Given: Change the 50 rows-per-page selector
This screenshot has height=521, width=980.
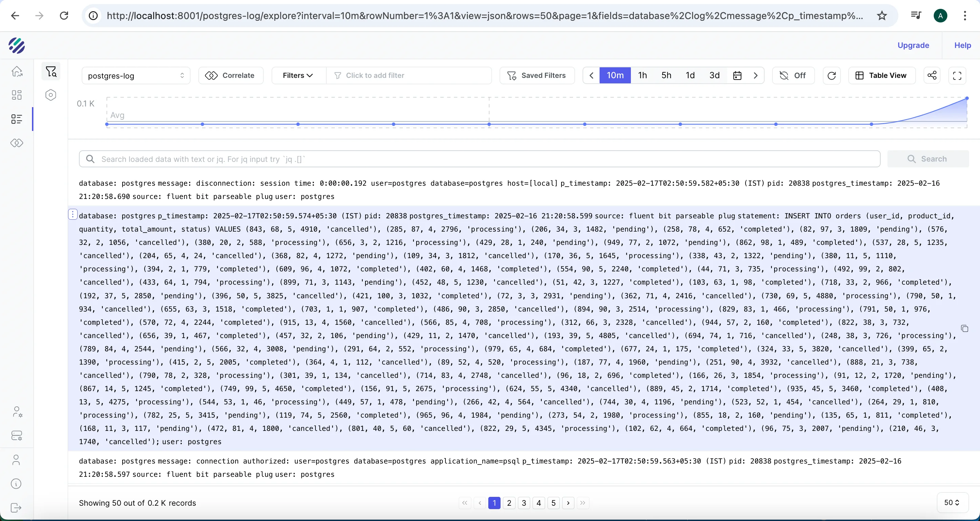Looking at the screenshot, I should [951, 503].
